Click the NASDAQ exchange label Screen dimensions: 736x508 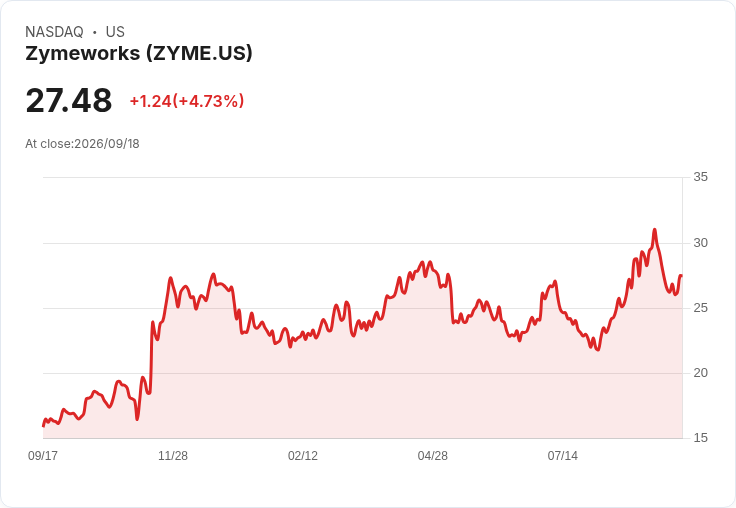pos(54,32)
